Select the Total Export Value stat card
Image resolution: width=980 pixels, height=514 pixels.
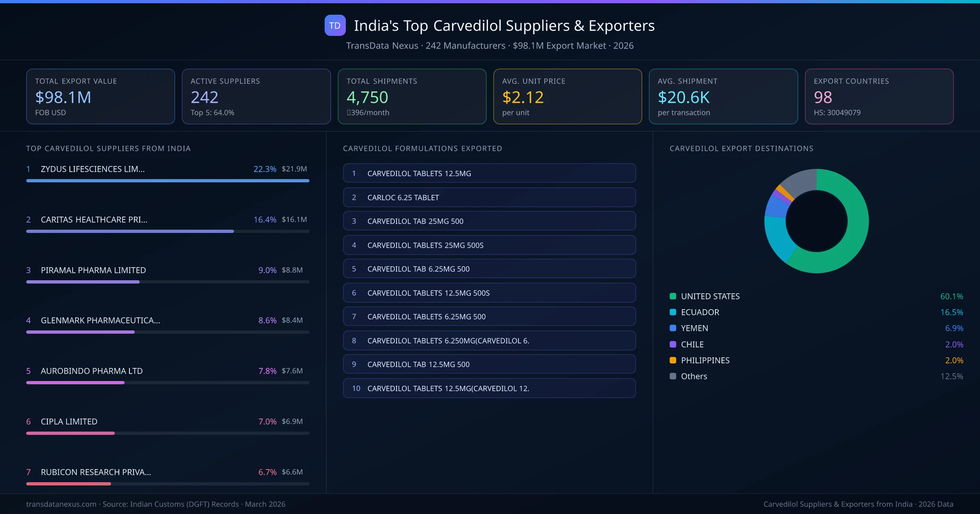click(x=100, y=96)
